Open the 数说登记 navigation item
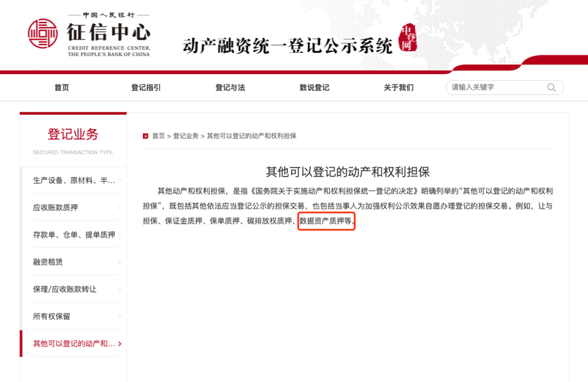The height and width of the screenshot is (382, 588). [x=314, y=87]
